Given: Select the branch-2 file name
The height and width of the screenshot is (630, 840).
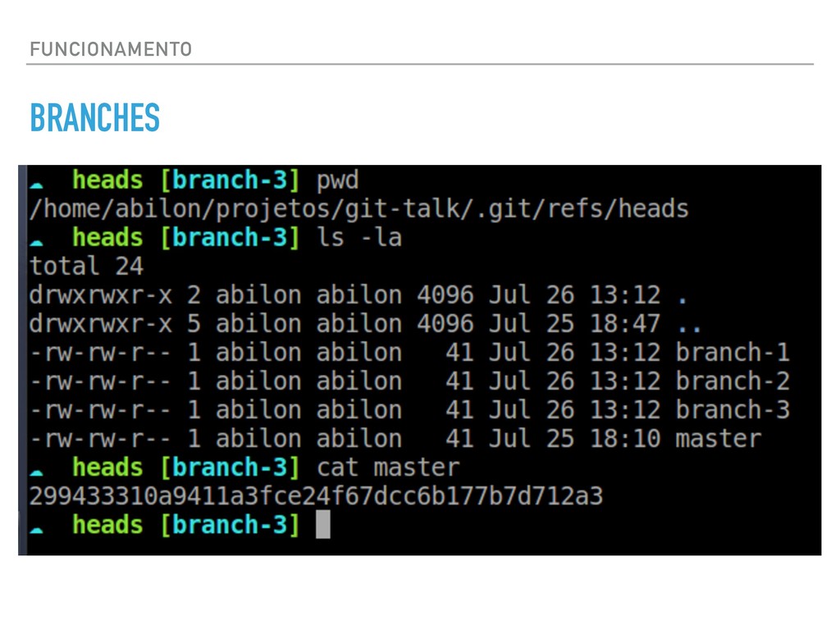Looking at the screenshot, I should click(x=732, y=381).
